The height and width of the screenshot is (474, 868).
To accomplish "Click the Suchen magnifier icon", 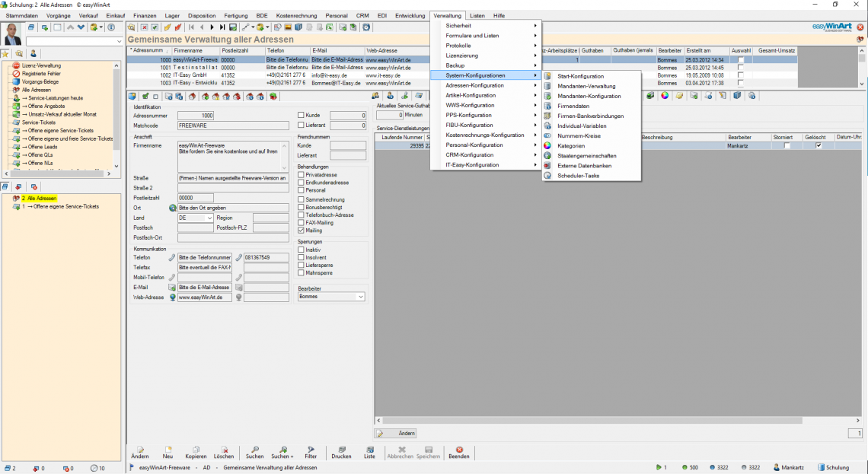I will click(257, 450).
